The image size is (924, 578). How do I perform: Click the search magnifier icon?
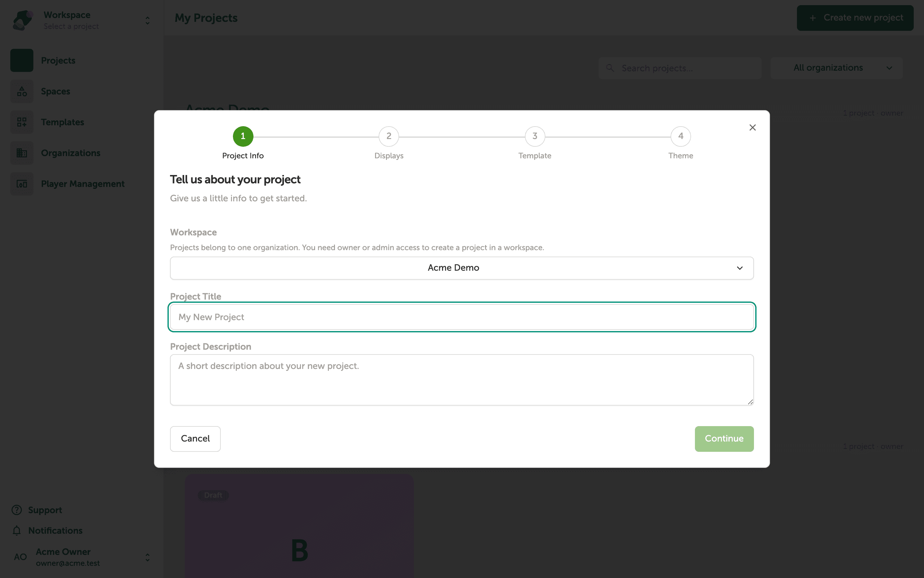[x=610, y=68]
